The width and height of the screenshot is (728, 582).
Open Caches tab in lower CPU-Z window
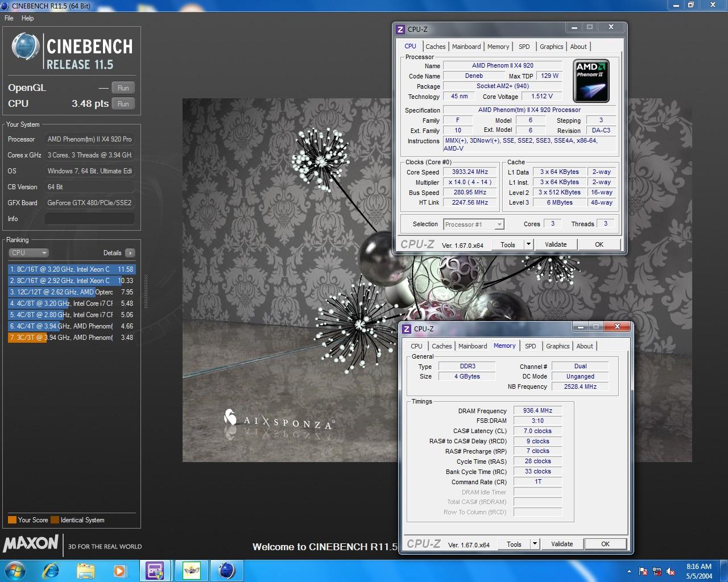[x=441, y=346]
